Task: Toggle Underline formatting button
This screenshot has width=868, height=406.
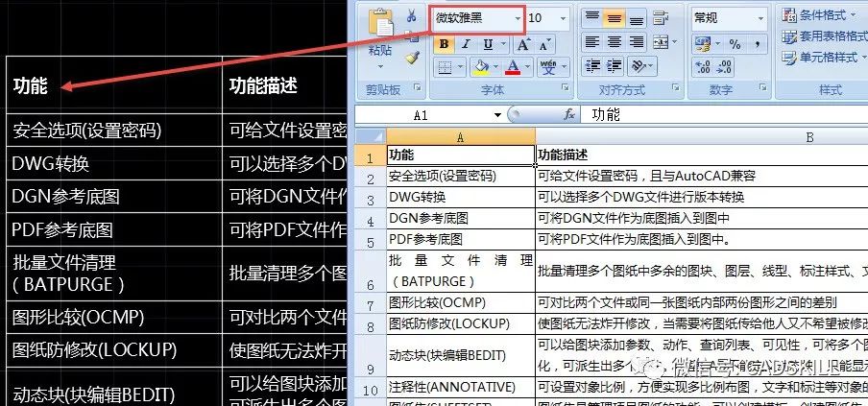Action: pos(487,45)
